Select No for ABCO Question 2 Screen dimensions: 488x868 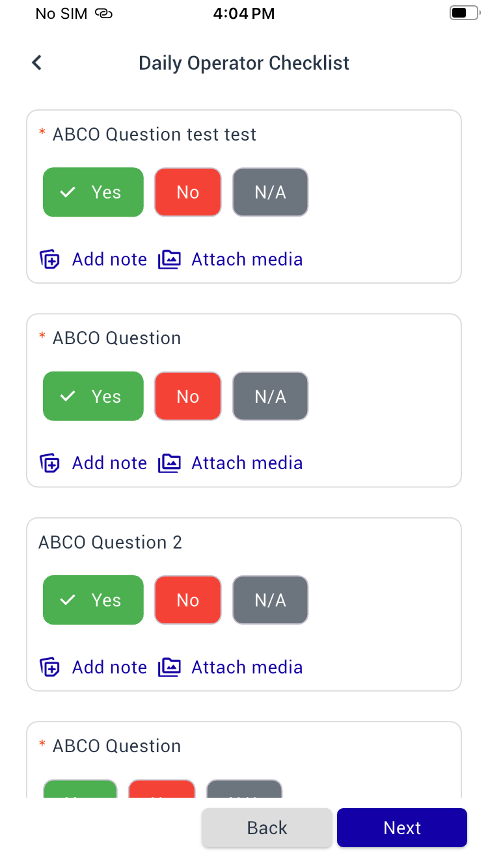click(x=187, y=600)
